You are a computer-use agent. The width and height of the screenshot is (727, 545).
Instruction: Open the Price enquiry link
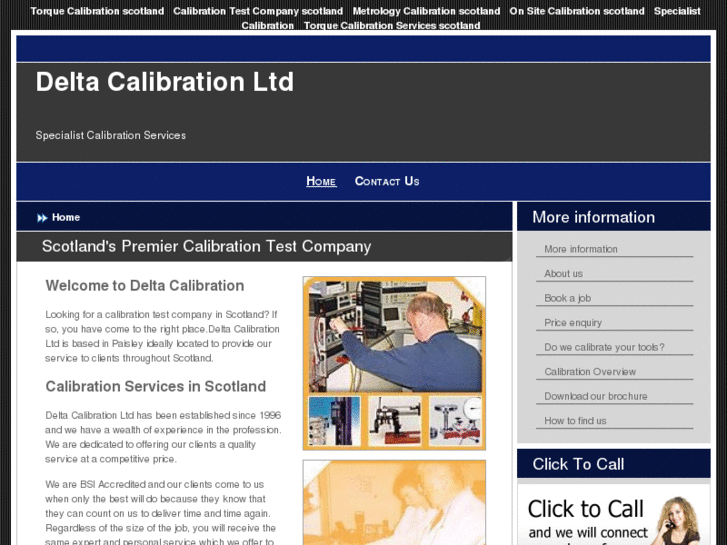pos(573,323)
